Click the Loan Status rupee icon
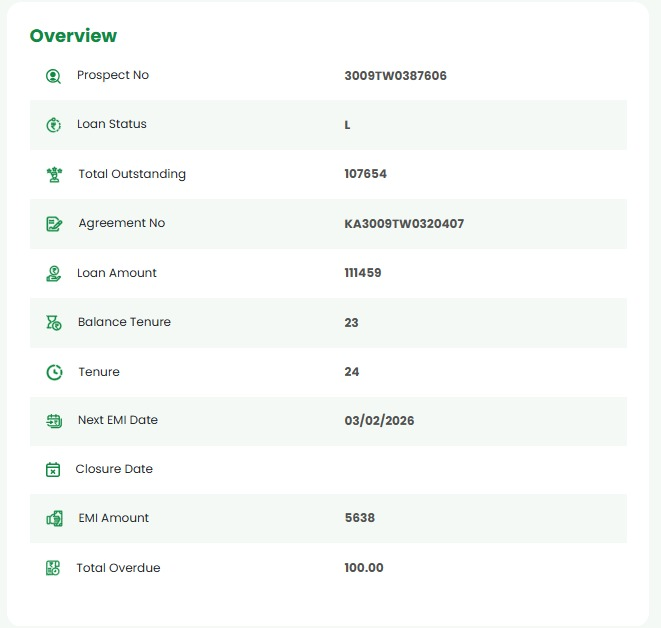Viewport: 661px width, 628px height. (53, 125)
